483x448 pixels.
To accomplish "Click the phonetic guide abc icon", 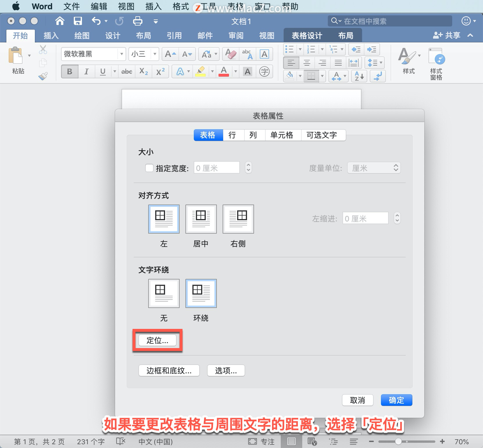I will click(248, 54).
